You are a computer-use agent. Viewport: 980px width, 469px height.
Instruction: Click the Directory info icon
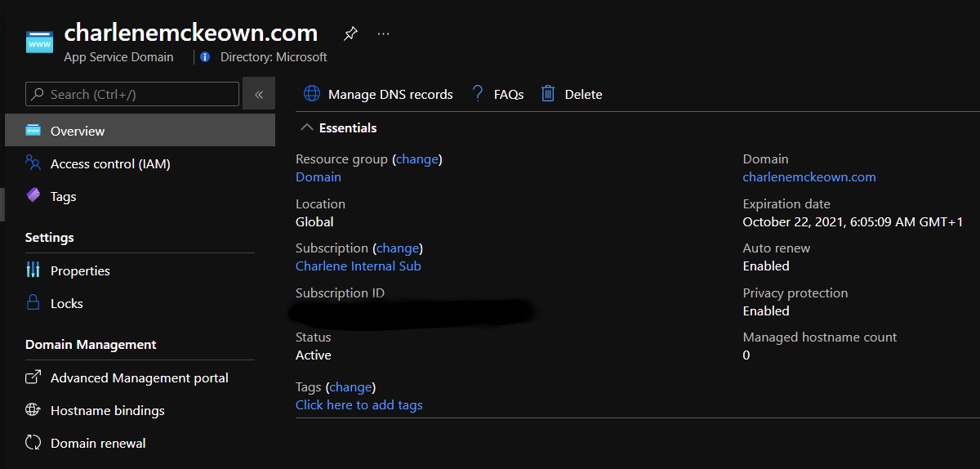205,57
